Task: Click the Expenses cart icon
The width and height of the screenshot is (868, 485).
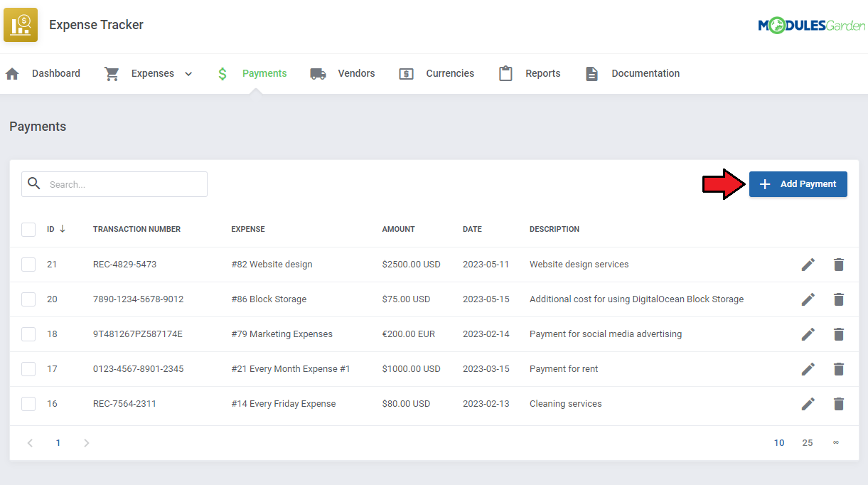Action: coord(112,73)
